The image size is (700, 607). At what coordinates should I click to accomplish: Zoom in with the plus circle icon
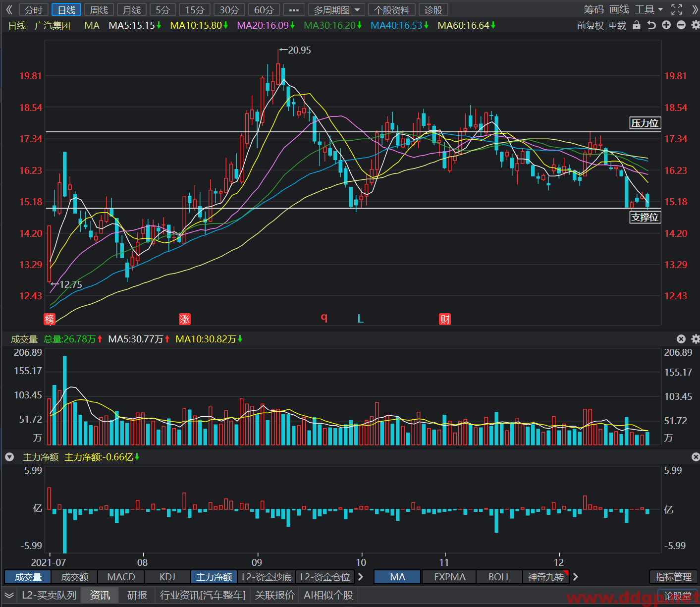[x=666, y=25]
